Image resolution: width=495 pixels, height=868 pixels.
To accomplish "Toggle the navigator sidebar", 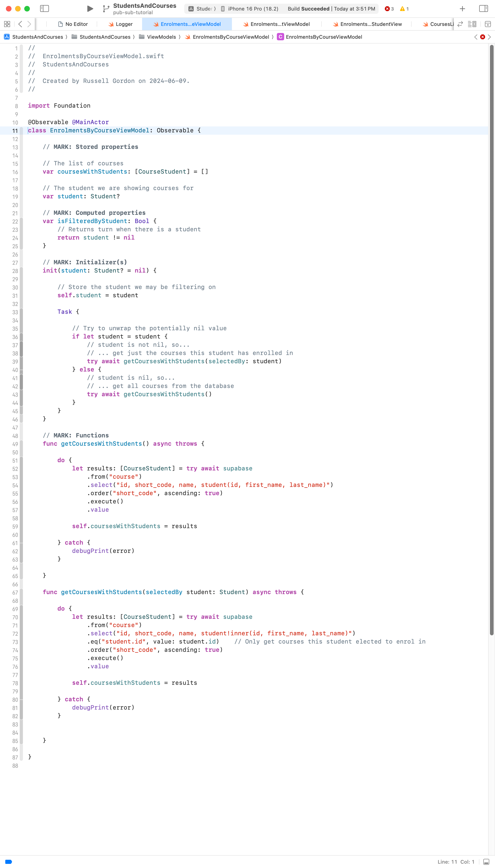I will [44, 8].
